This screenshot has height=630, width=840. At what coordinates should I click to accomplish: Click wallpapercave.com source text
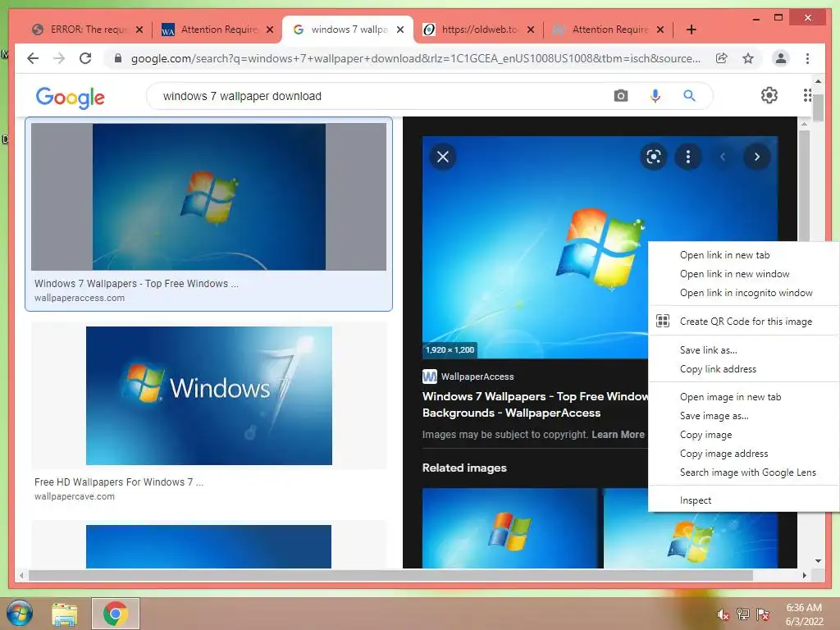pos(75,496)
